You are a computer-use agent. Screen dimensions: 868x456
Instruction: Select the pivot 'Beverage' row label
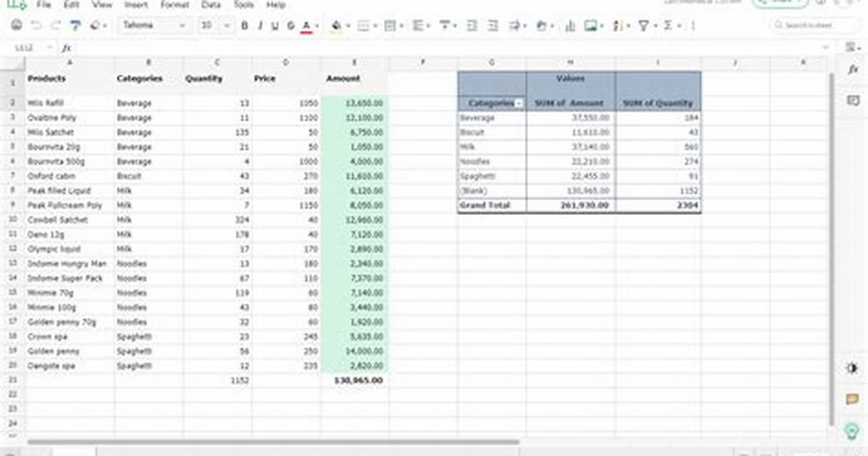coord(492,118)
